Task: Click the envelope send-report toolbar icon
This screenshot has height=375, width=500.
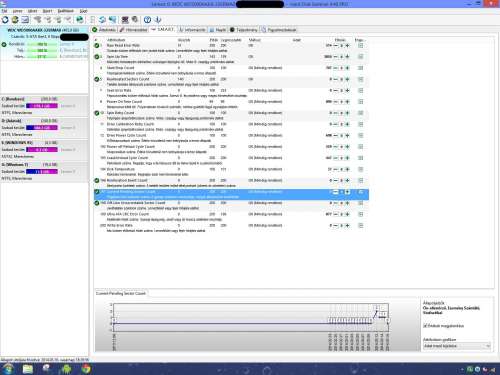Action: tap(25, 20)
